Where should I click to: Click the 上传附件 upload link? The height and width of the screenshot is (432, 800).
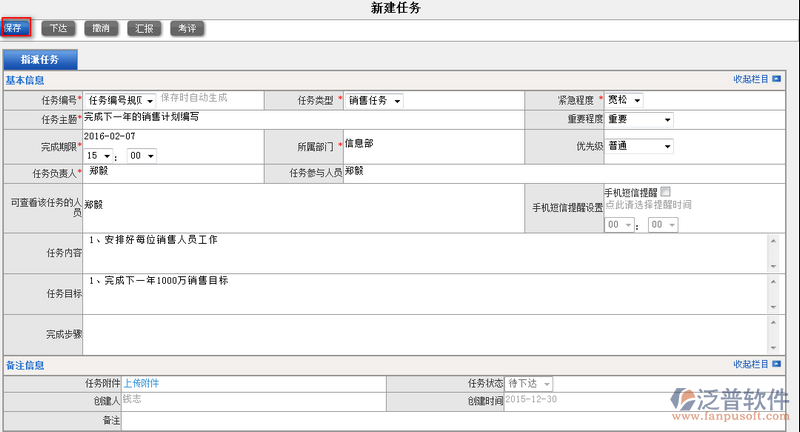pos(141,383)
